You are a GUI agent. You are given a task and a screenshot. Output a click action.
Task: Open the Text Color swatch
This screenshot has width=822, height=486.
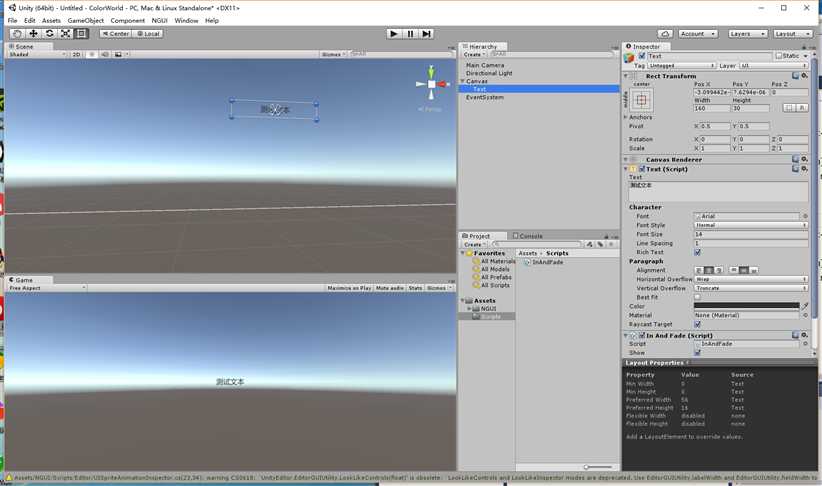coord(747,306)
